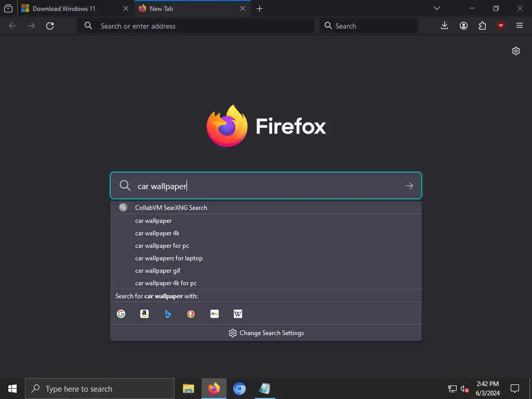Choose the plain 'car wallpaper' suggestion
Image resolution: width=532 pixels, height=399 pixels.
266,221
